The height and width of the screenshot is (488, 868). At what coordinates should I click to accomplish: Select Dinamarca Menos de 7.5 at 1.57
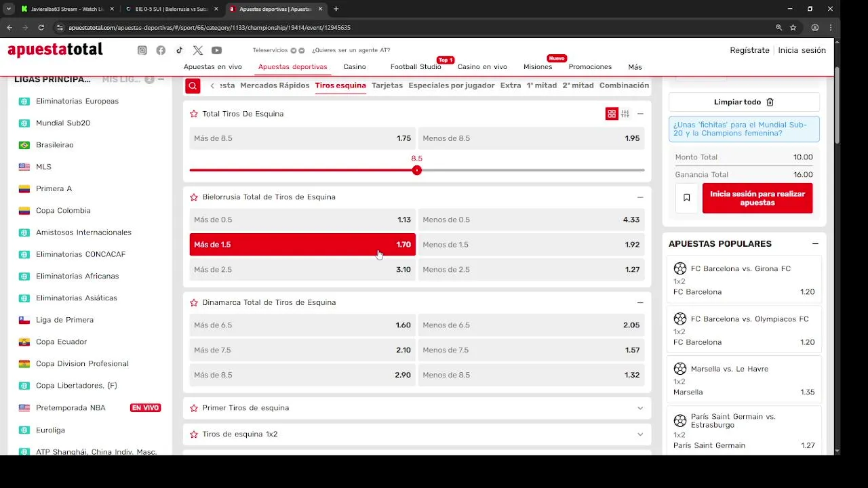531,350
